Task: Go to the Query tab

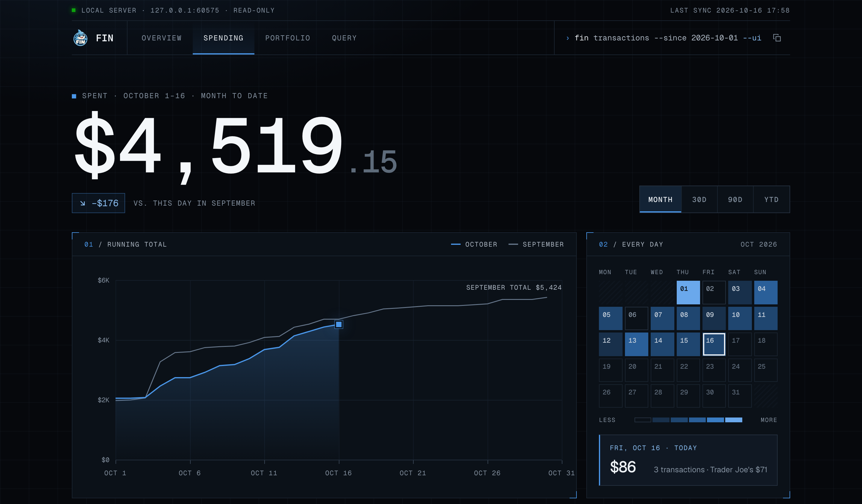Action: tap(344, 38)
